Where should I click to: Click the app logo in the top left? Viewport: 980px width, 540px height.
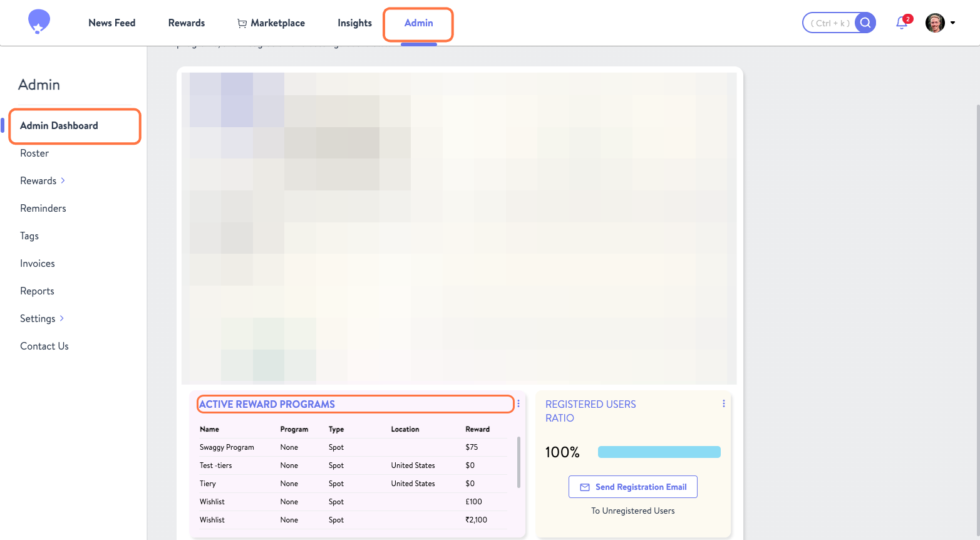(38, 21)
